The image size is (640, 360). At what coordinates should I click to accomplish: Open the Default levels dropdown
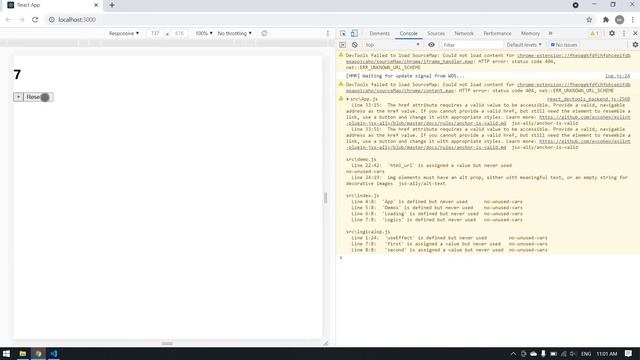point(524,45)
